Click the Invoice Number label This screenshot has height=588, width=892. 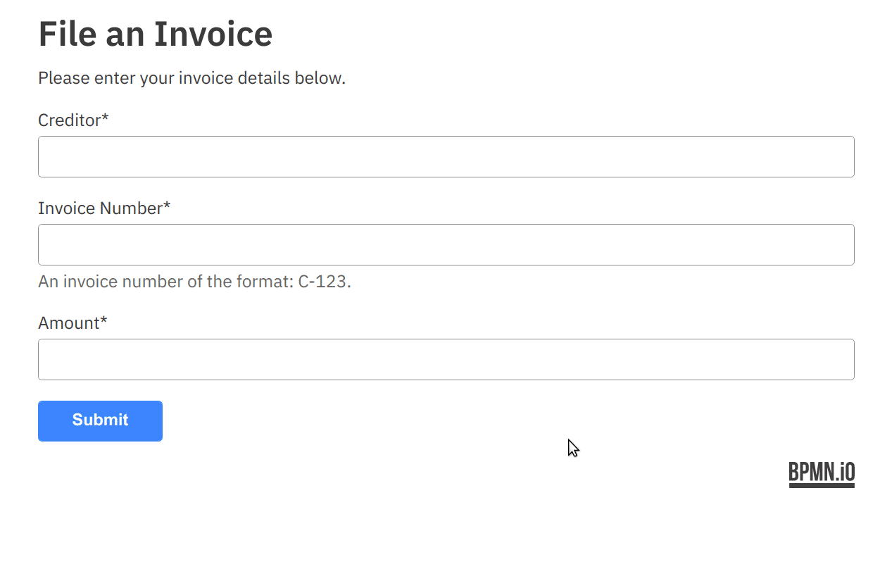(100, 208)
